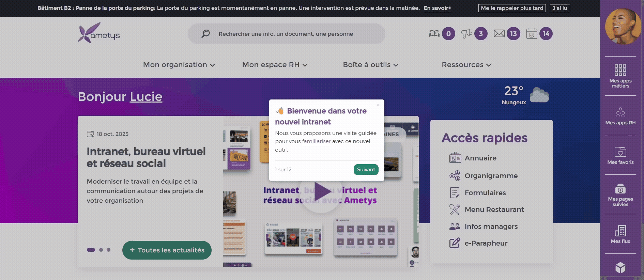Select the first active carousel indicator
This screenshot has height=280, width=644.
[x=91, y=250]
